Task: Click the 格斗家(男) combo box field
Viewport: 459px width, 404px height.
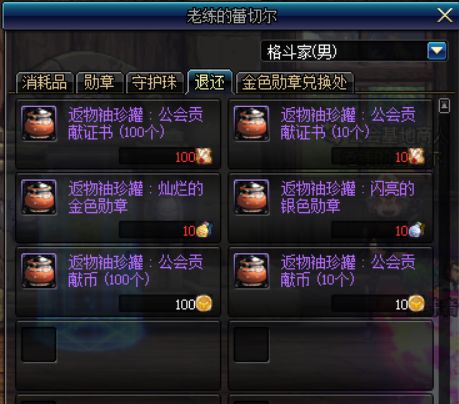Action: [x=354, y=51]
